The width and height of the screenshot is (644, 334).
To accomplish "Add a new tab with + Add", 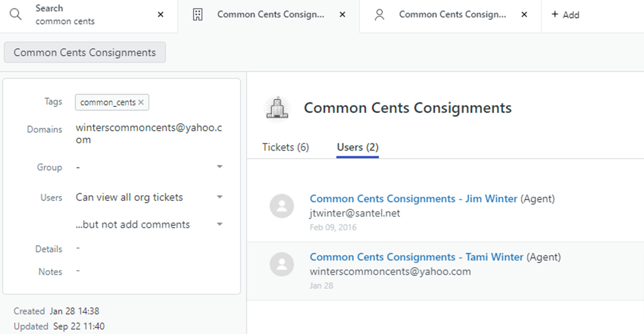I will 565,15.
